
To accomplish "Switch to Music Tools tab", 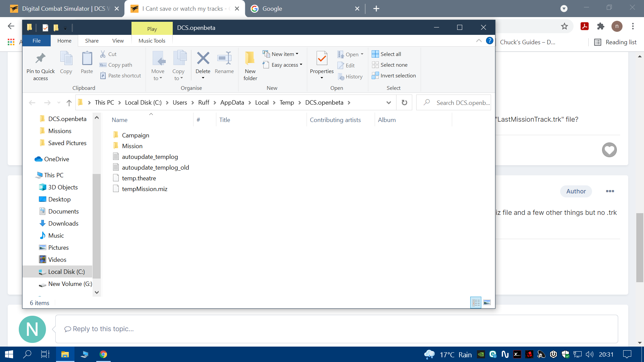I will point(152,41).
